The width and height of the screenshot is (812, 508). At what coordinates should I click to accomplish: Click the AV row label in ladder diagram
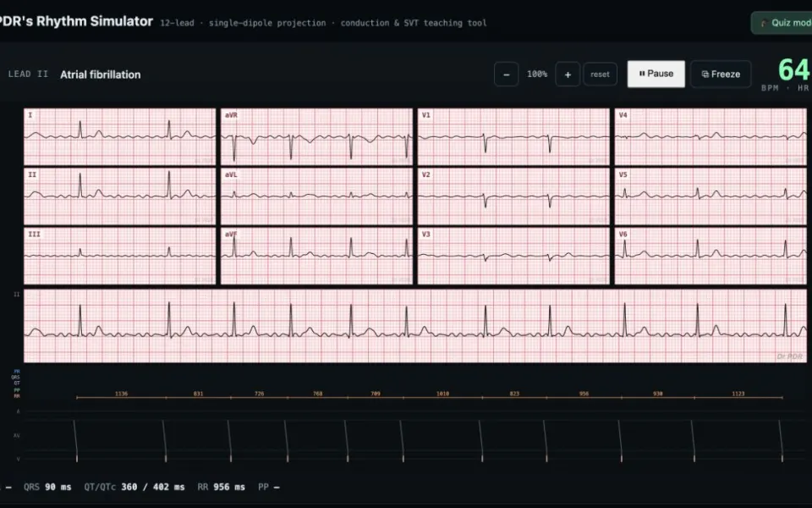pos(17,435)
